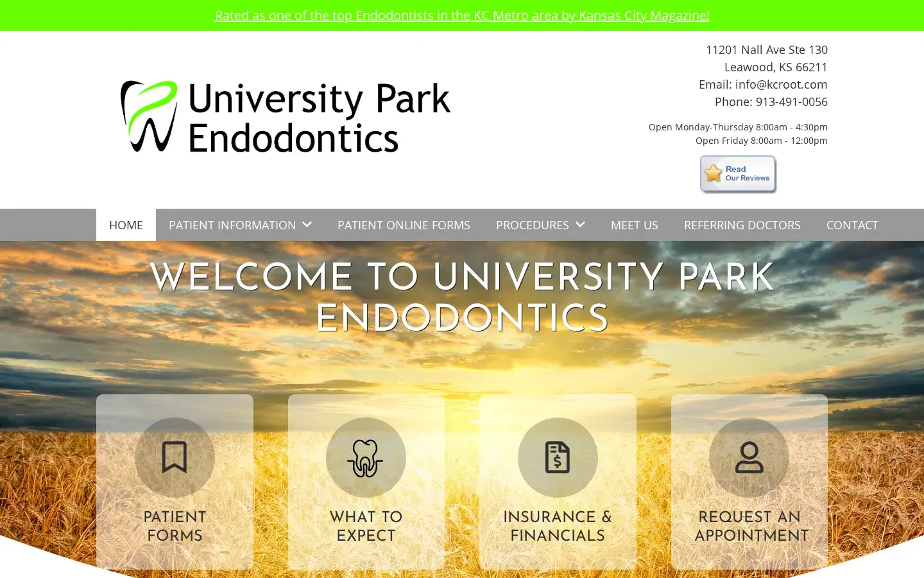Open the Request an Appointment card label

(x=751, y=526)
